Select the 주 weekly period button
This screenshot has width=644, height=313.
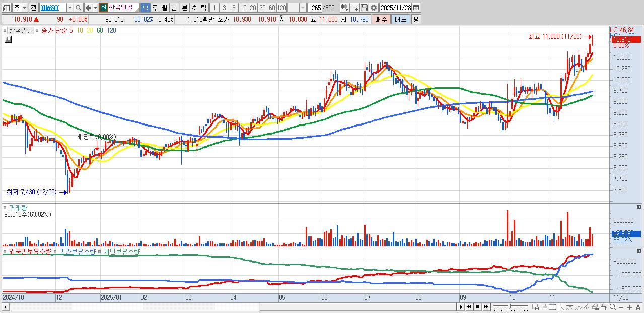tap(155, 8)
